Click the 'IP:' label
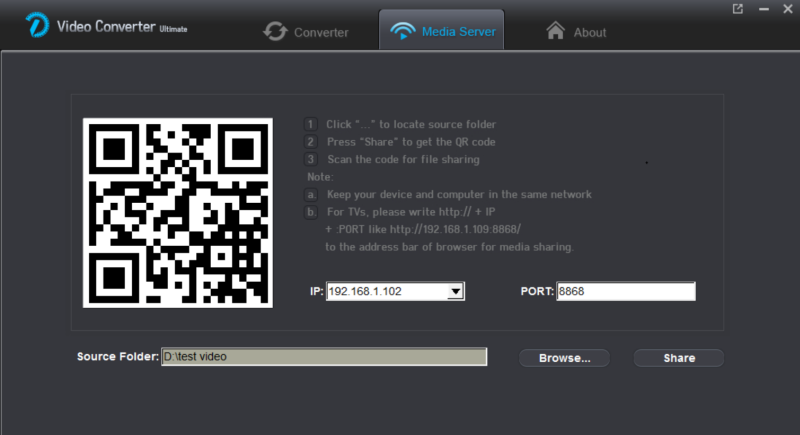 [316, 291]
